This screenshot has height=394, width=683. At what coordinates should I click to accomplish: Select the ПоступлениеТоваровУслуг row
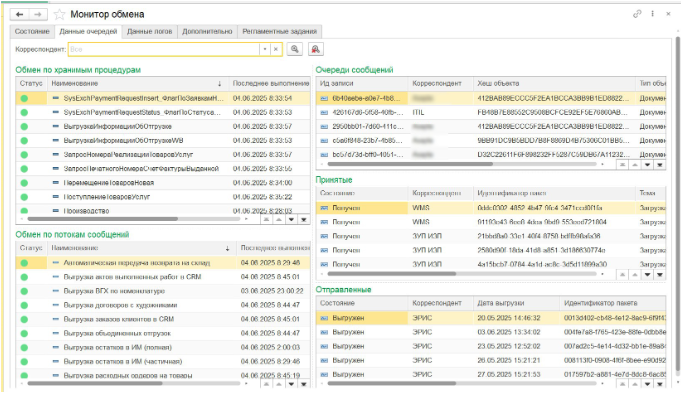(x=163, y=197)
